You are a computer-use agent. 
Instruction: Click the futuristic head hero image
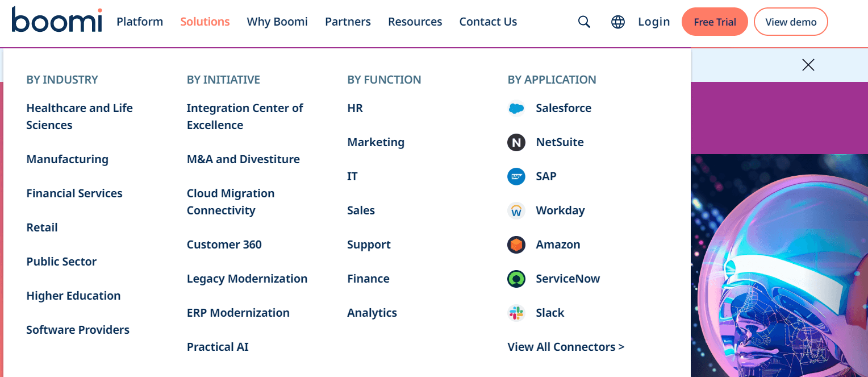point(779,266)
